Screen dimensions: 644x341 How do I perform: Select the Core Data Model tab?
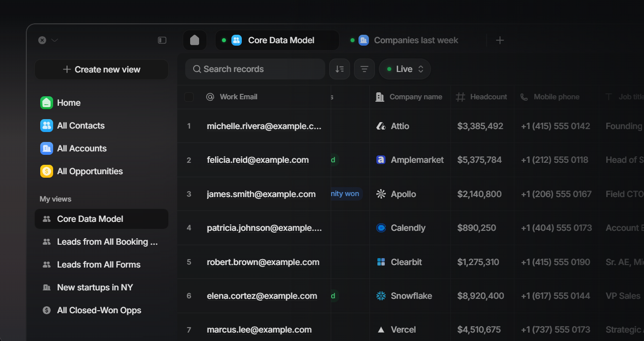pos(277,40)
